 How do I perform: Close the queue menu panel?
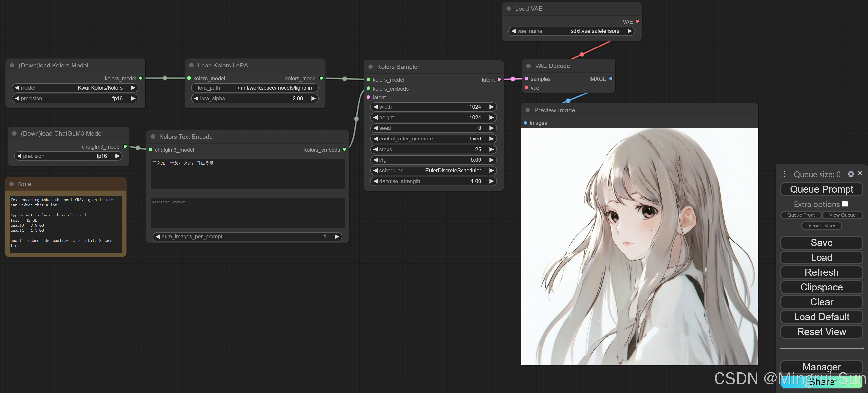[860, 173]
